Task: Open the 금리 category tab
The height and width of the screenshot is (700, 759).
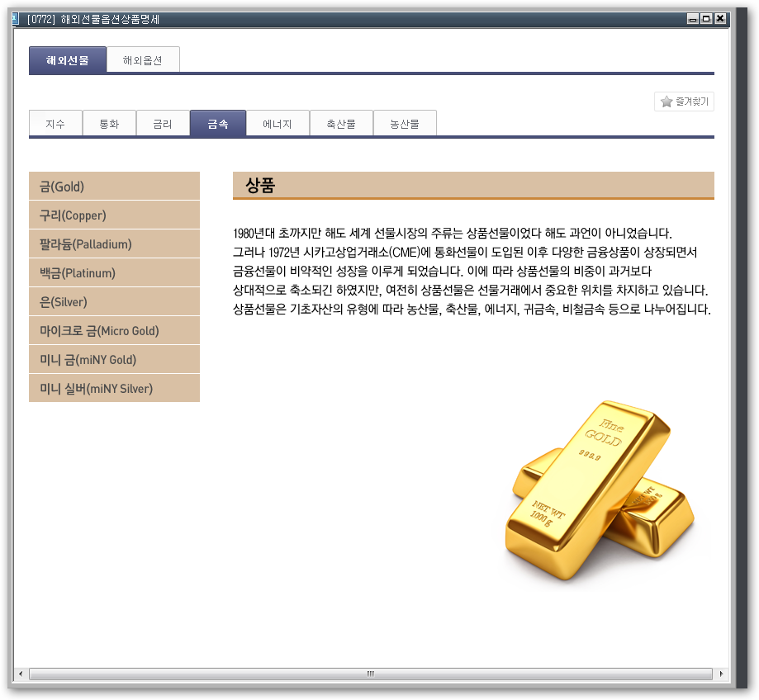Action: click(163, 123)
